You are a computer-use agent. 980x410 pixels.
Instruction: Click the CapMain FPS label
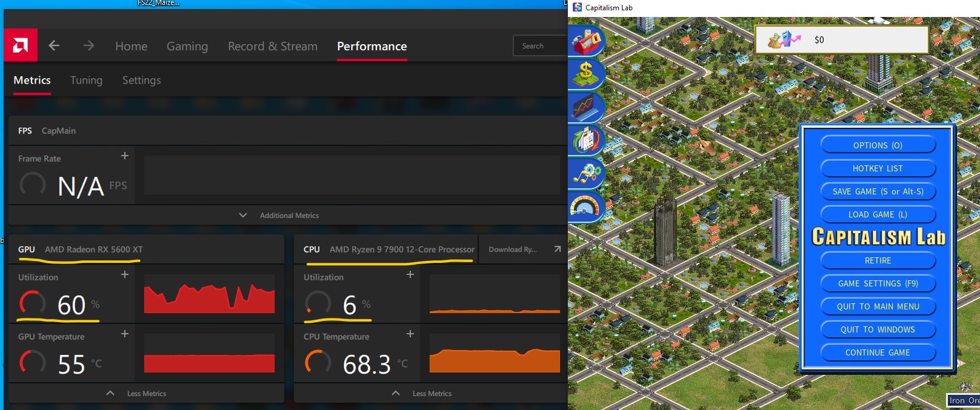[x=59, y=131]
